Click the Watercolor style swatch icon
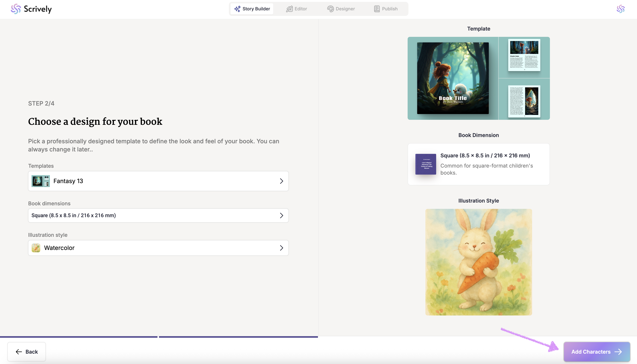 (36, 248)
